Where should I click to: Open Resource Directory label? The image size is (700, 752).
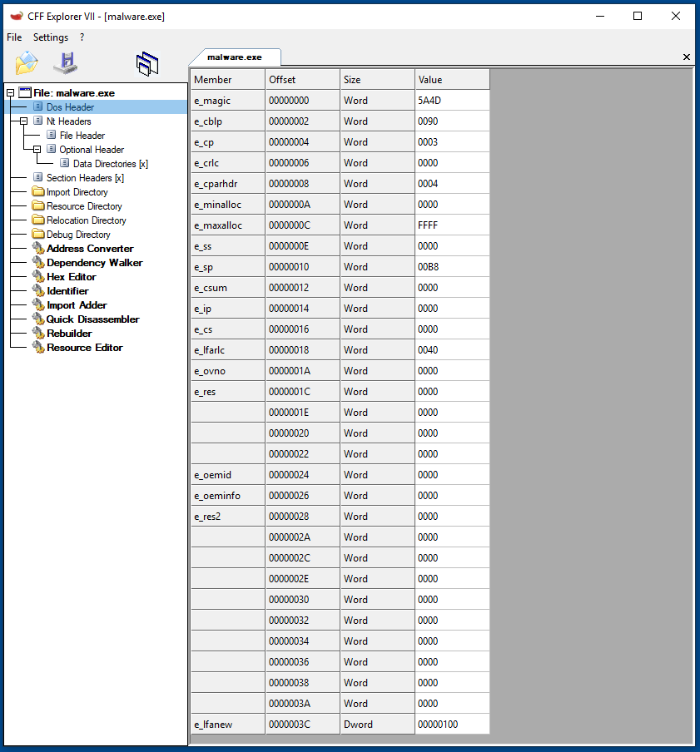tap(84, 206)
